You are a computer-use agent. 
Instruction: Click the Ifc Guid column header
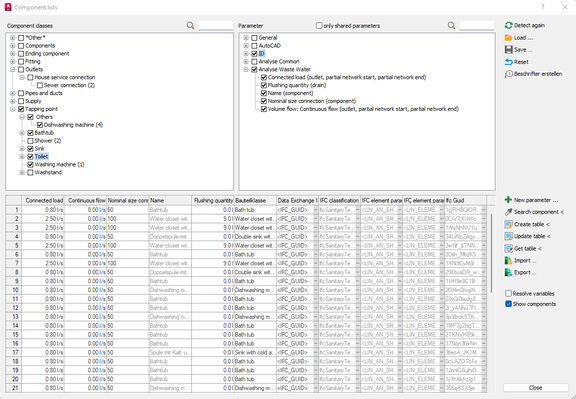pos(465,201)
